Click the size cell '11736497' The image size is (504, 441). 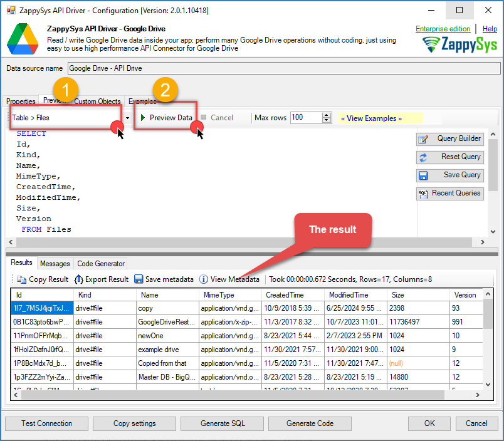pos(419,322)
